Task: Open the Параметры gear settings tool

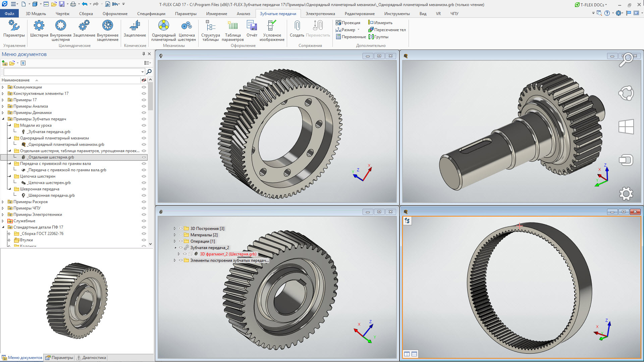Action: pyautogui.click(x=14, y=29)
